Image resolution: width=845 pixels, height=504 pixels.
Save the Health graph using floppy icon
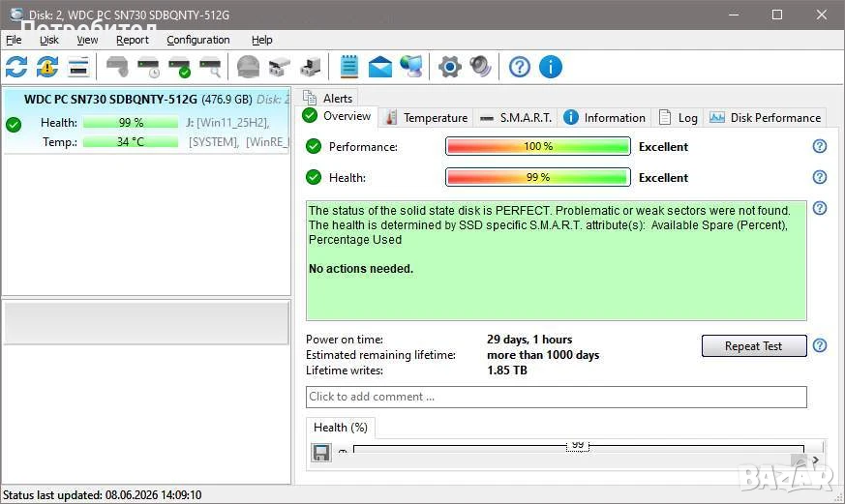tap(321, 453)
